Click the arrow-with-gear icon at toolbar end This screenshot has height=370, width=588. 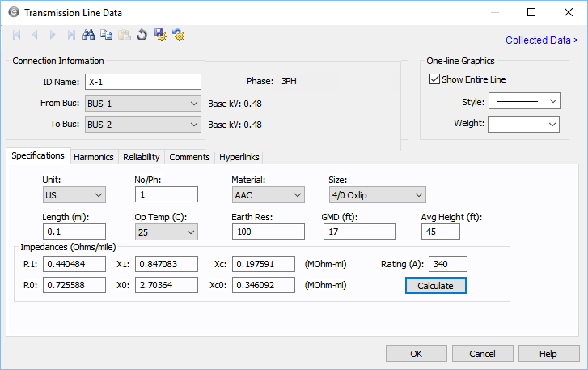pos(178,35)
